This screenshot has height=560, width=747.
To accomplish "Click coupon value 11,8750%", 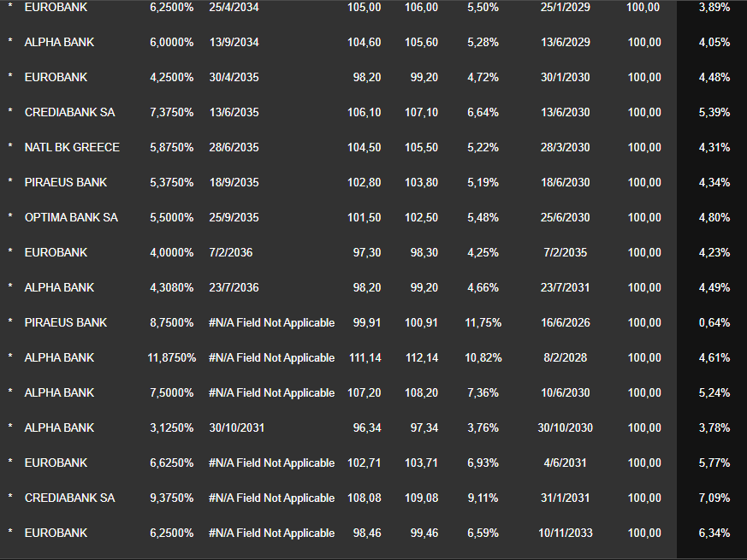I will (171, 357).
